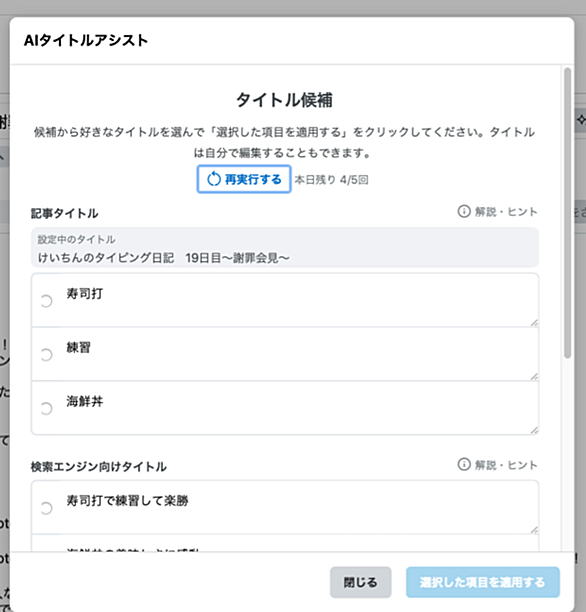Click the 再実行する button
This screenshot has height=612, width=586.
[x=244, y=179]
